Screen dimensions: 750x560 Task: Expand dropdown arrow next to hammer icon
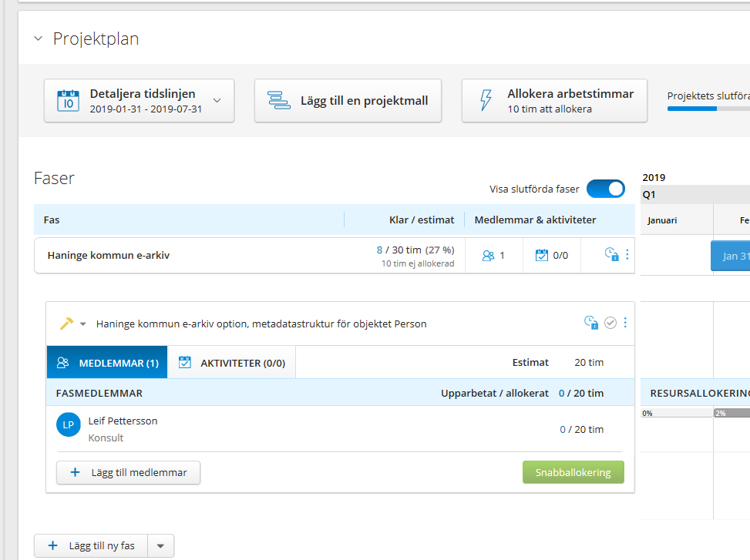point(82,324)
